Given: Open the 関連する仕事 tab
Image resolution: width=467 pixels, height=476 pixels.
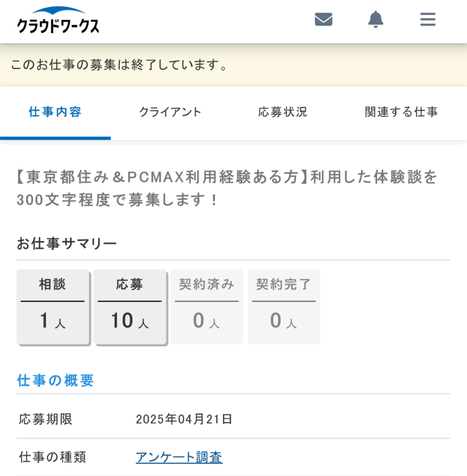Looking at the screenshot, I should 401,112.
